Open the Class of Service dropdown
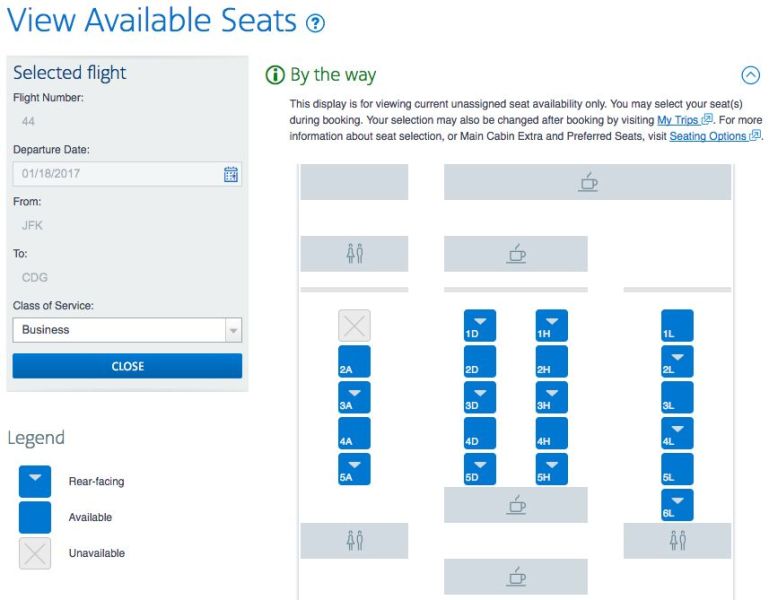The height and width of the screenshot is (600, 769). tap(127, 330)
